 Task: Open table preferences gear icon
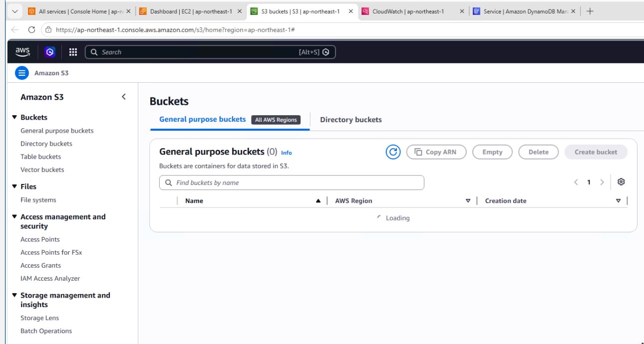[621, 182]
